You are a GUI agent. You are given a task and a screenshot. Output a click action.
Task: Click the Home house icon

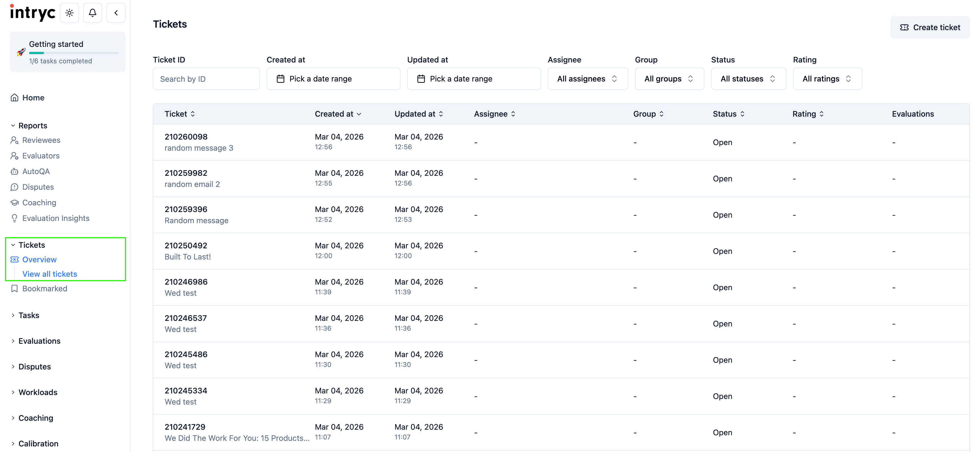pyautogui.click(x=15, y=98)
